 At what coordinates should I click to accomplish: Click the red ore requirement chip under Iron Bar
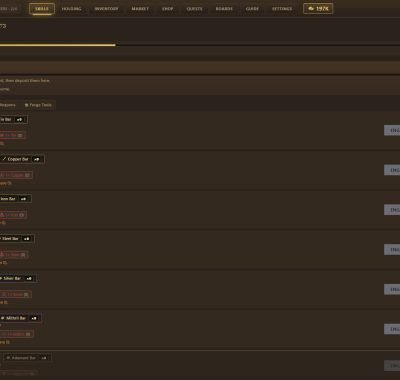(13, 215)
